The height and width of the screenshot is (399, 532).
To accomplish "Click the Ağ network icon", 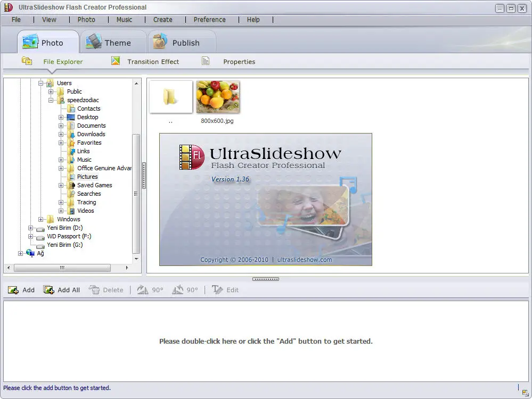I will (x=30, y=253).
